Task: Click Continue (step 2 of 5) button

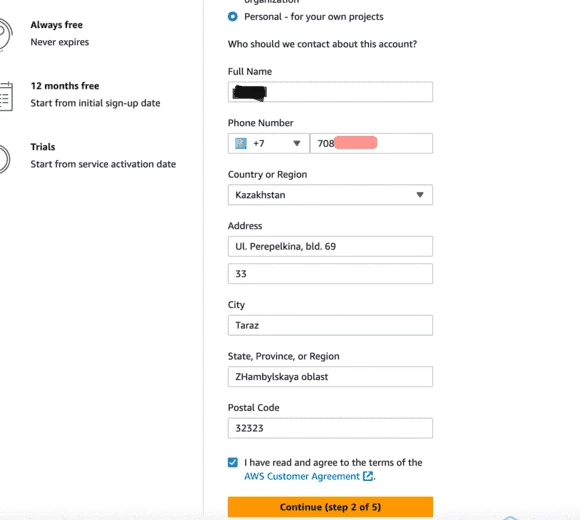Action: pos(330,507)
